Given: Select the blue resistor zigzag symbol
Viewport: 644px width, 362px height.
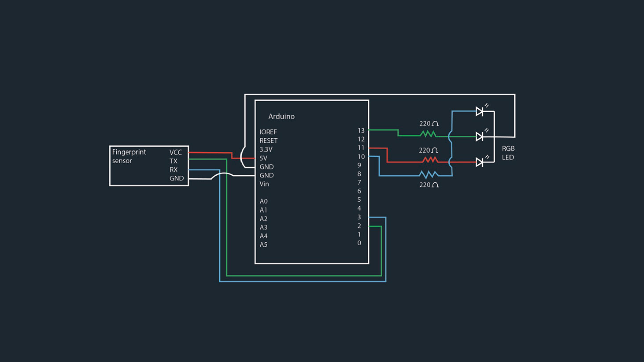Looking at the screenshot, I should click(x=429, y=174).
